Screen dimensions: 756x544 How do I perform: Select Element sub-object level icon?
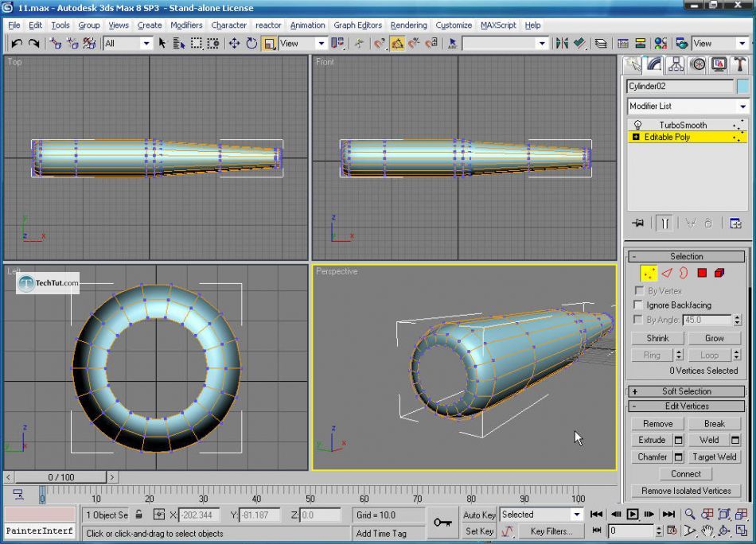pyautogui.click(x=719, y=274)
